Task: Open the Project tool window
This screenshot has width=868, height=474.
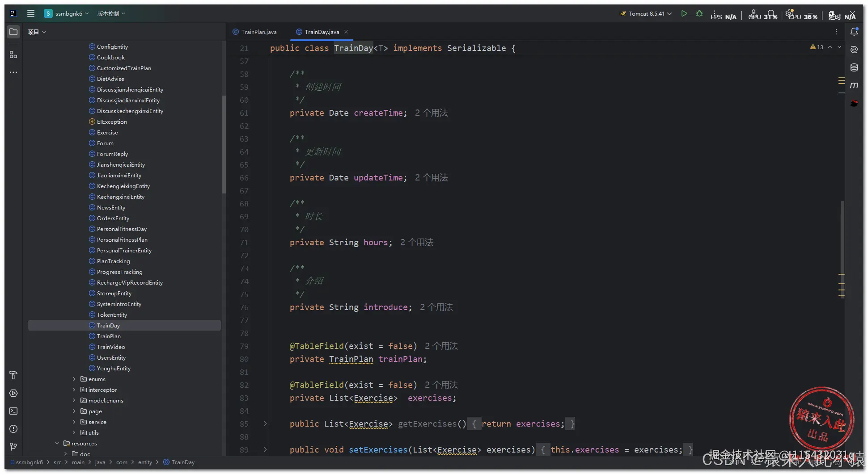Action: tap(13, 32)
